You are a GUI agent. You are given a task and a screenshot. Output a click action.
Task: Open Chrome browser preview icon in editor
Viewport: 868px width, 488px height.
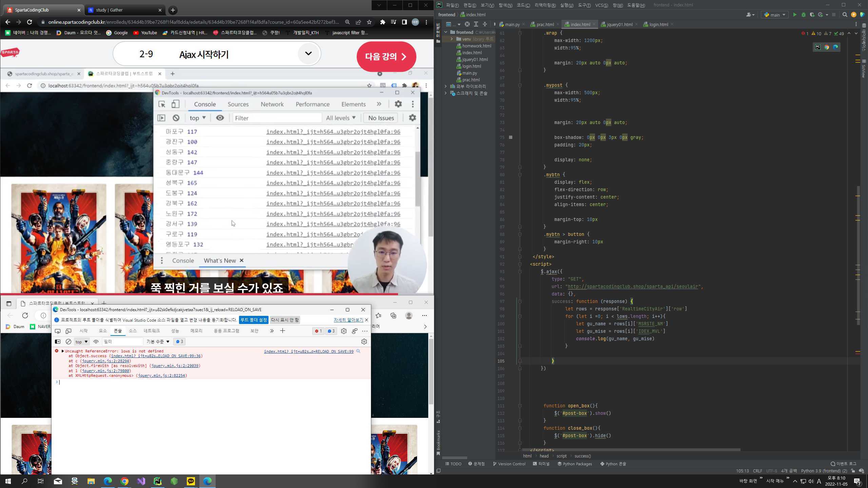click(x=827, y=47)
